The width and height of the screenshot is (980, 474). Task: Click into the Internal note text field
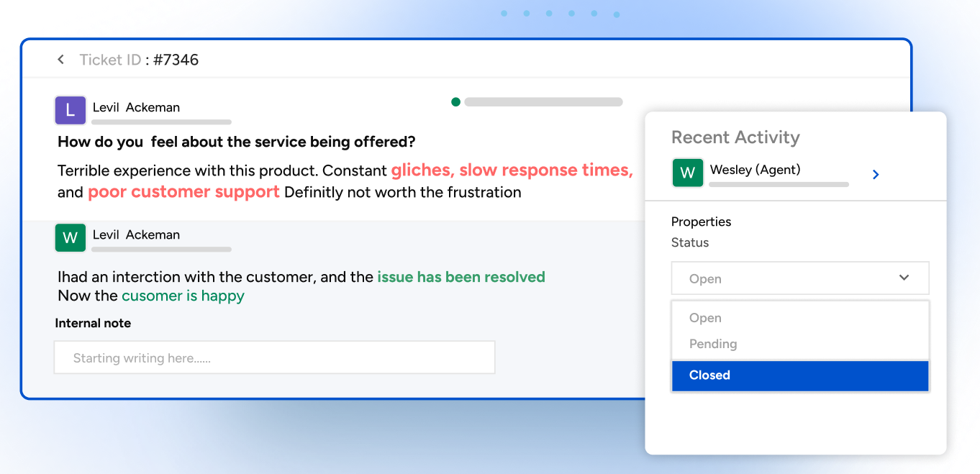click(x=274, y=357)
